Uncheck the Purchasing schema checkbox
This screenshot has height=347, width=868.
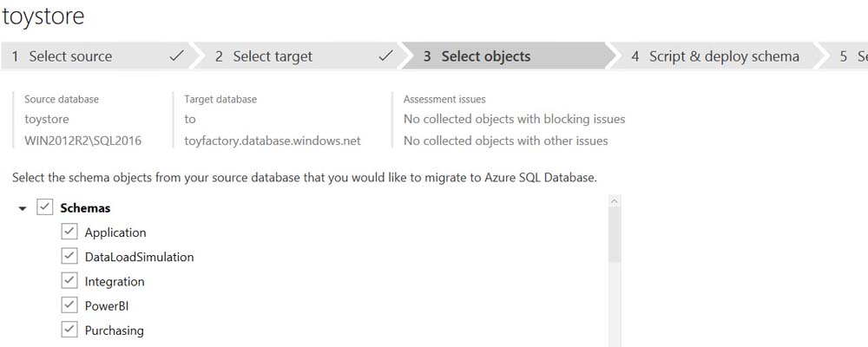[x=69, y=330]
